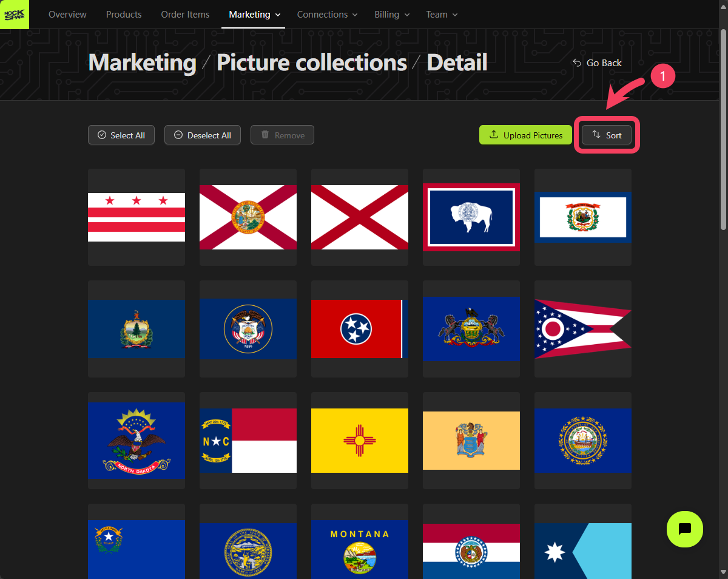Select the Ohio flag thumbnail
The width and height of the screenshot is (728, 579).
click(583, 329)
